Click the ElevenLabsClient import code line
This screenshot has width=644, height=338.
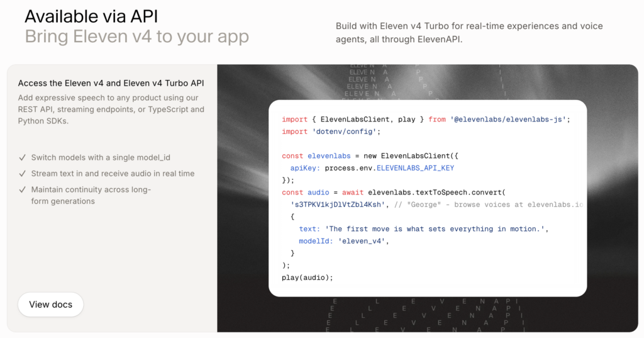426,119
